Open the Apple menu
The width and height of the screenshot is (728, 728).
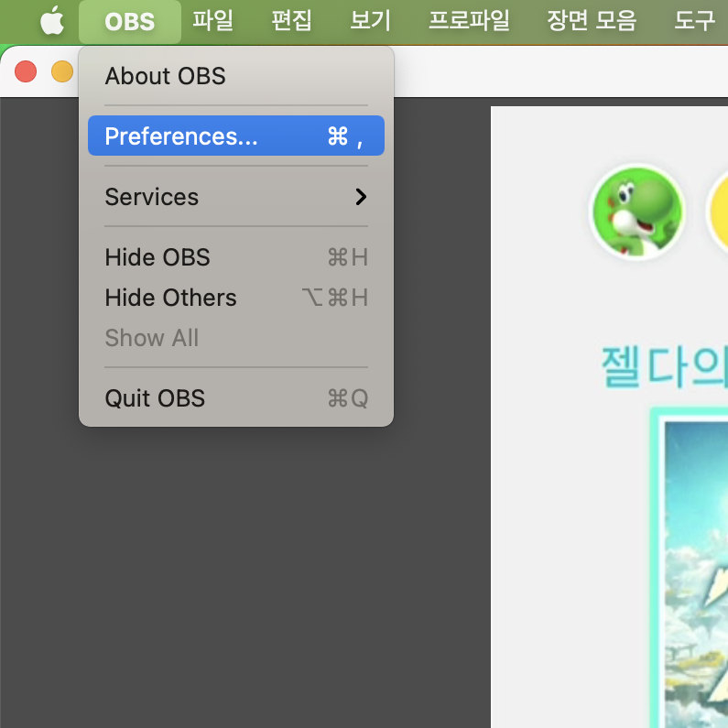click(x=52, y=21)
